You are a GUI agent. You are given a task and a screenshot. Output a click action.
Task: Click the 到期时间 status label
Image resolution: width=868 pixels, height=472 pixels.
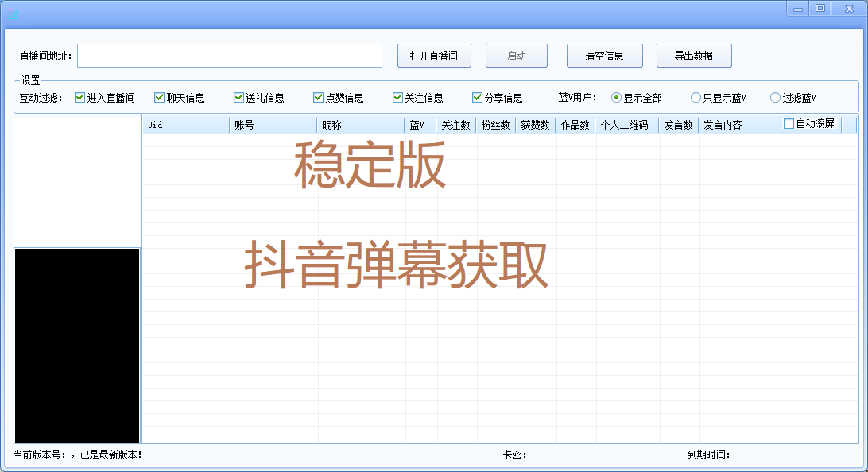pos(708,455)
